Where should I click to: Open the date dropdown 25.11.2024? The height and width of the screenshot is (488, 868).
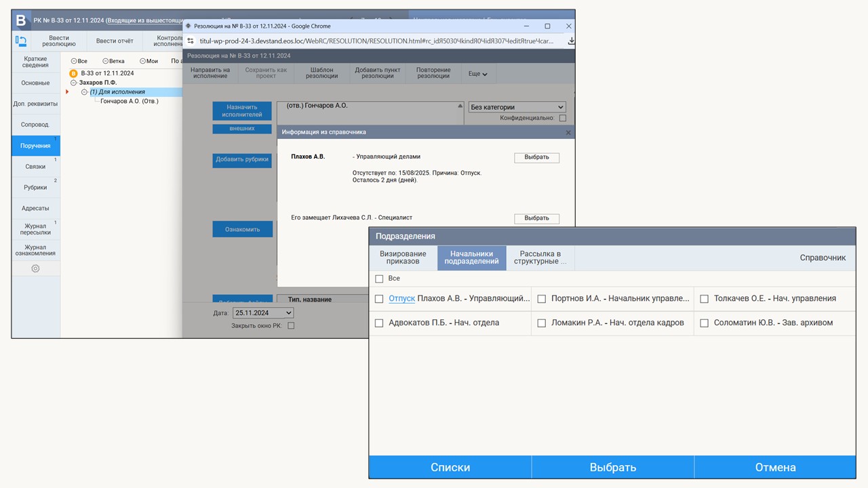tap(263, 313)
